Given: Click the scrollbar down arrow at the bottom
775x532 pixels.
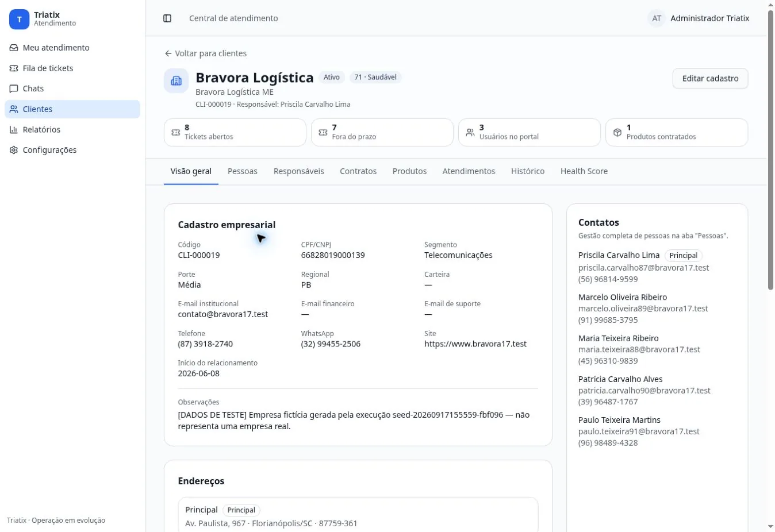Looking at the screenshot, I should 770,527.
